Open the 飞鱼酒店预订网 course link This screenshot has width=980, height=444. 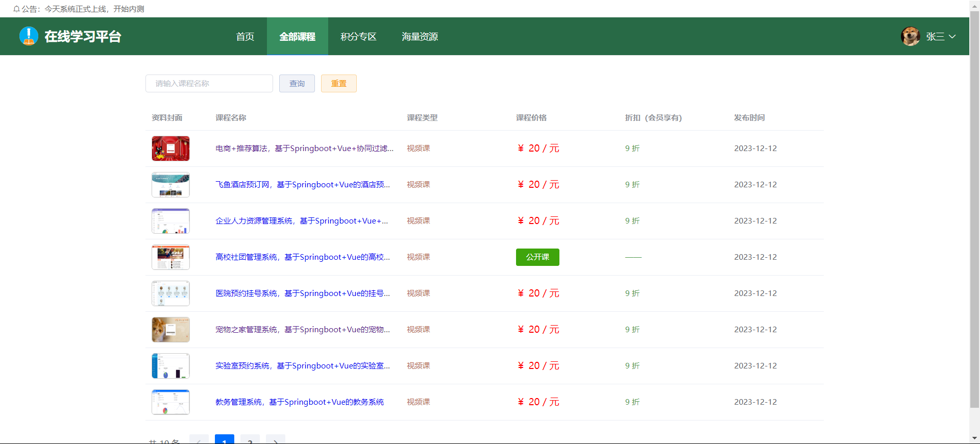pyautogui.click(x=303, y=185)
